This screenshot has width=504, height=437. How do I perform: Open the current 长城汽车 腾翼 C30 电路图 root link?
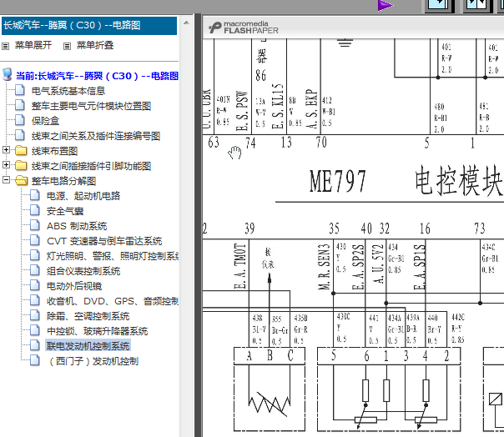(x=97, y=76)
